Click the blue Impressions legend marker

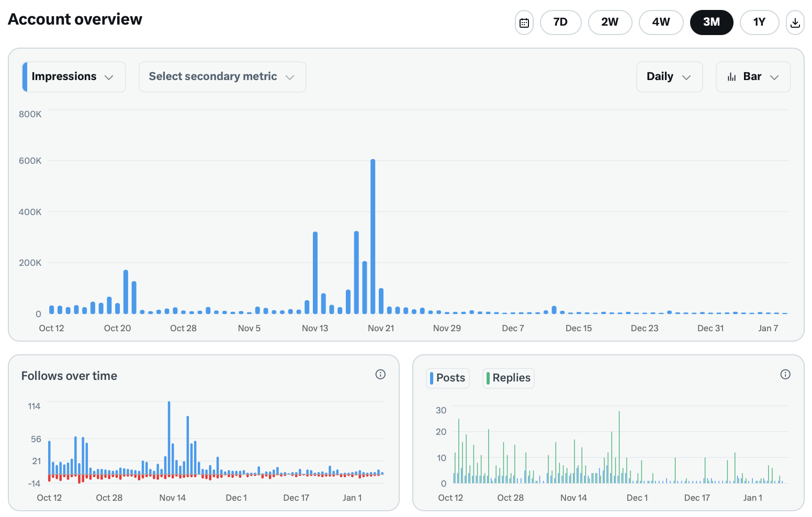coord(25,76)
